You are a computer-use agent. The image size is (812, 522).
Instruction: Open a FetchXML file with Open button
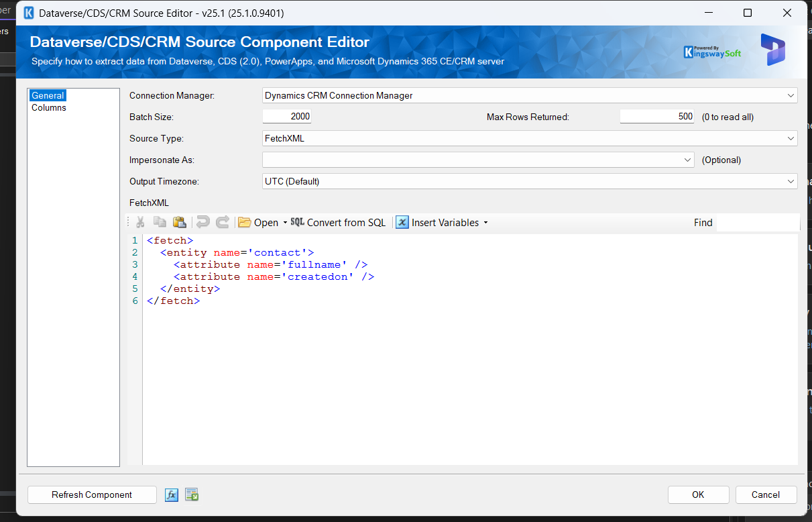258,223
